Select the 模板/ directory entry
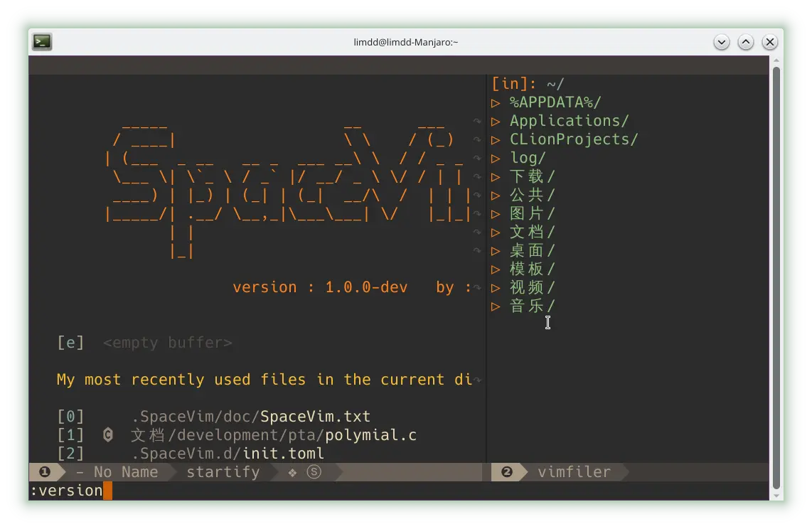The width and height of the screenshot is (812, 529). [x=533, y=269]
